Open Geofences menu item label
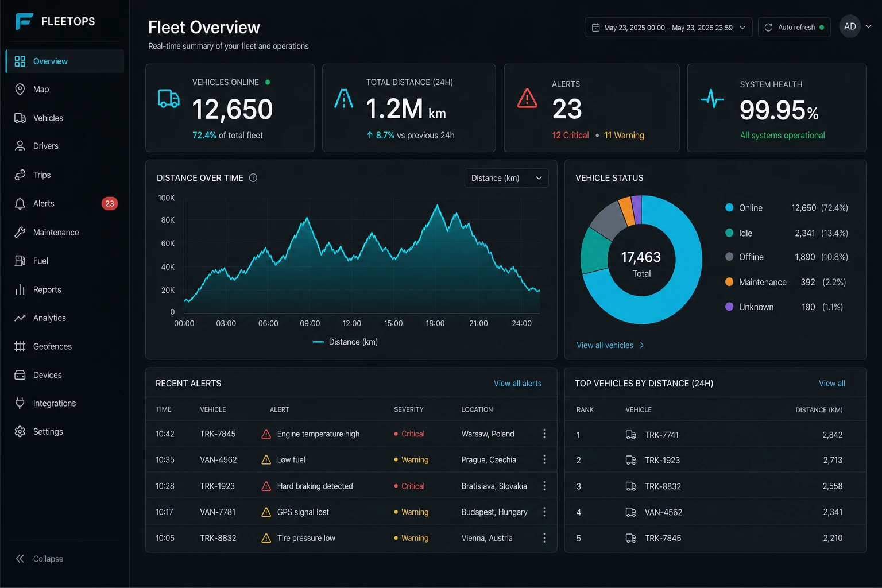The image size is (882, 588). [x=52, y=346]
